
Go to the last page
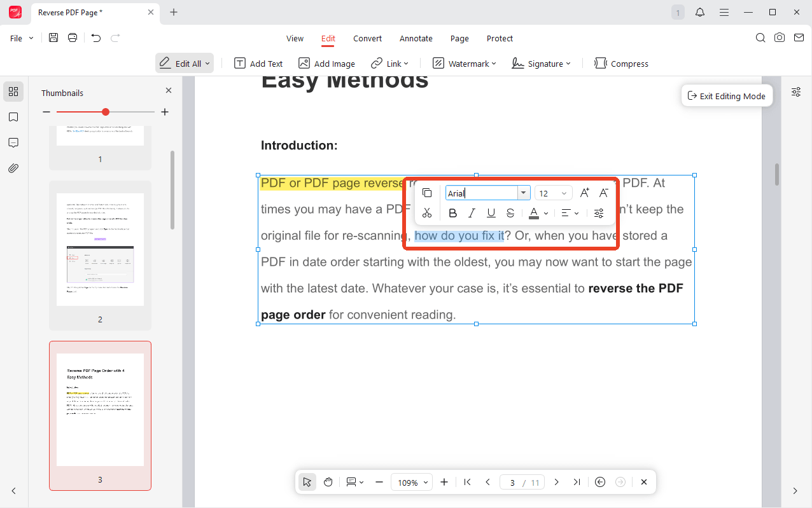click(x=577, y=482)
